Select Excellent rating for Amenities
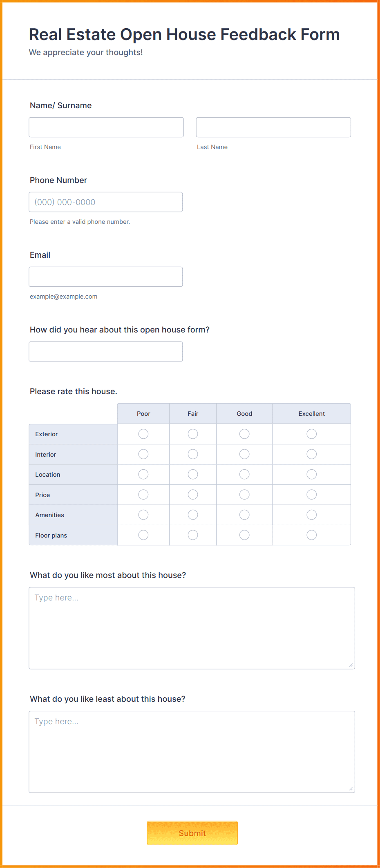This screenshot has width=380, height=868. pyautogui.click(x=311, y=515)
